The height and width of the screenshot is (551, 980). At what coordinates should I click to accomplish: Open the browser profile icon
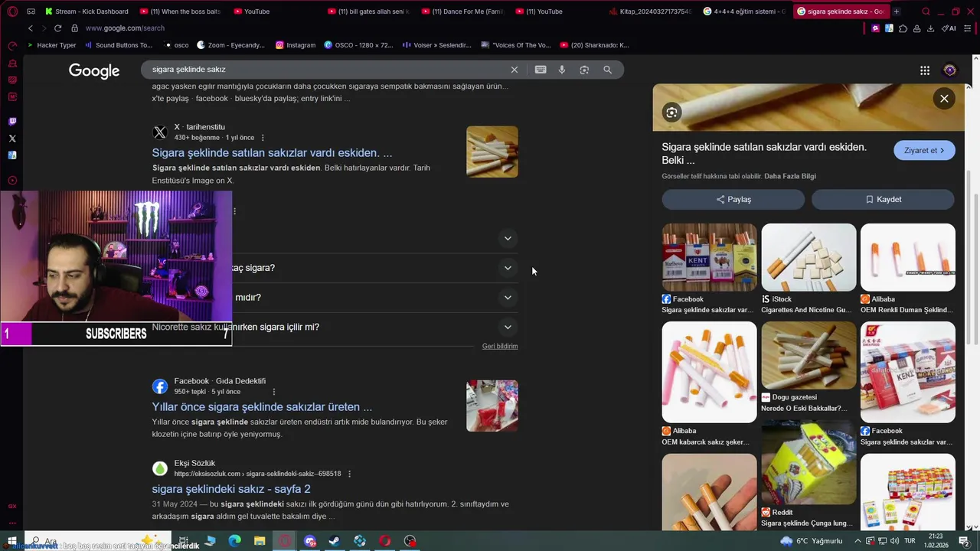pyautogui.click(x=916, y=28)
